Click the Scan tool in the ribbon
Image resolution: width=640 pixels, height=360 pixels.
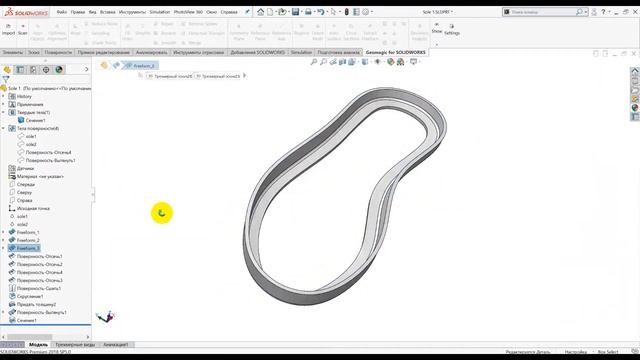[x=23, y=29]
